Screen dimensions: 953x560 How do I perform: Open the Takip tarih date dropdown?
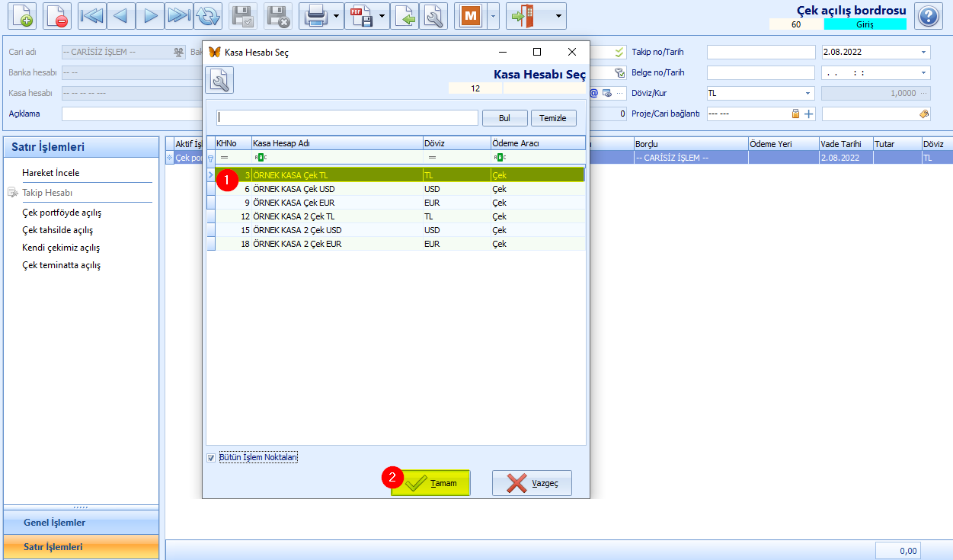(x=924, y=52)
